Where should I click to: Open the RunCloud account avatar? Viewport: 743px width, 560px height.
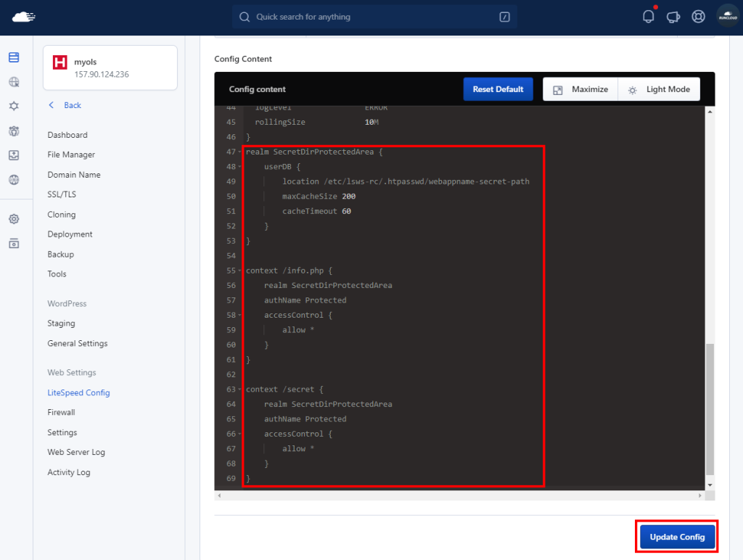728,17
